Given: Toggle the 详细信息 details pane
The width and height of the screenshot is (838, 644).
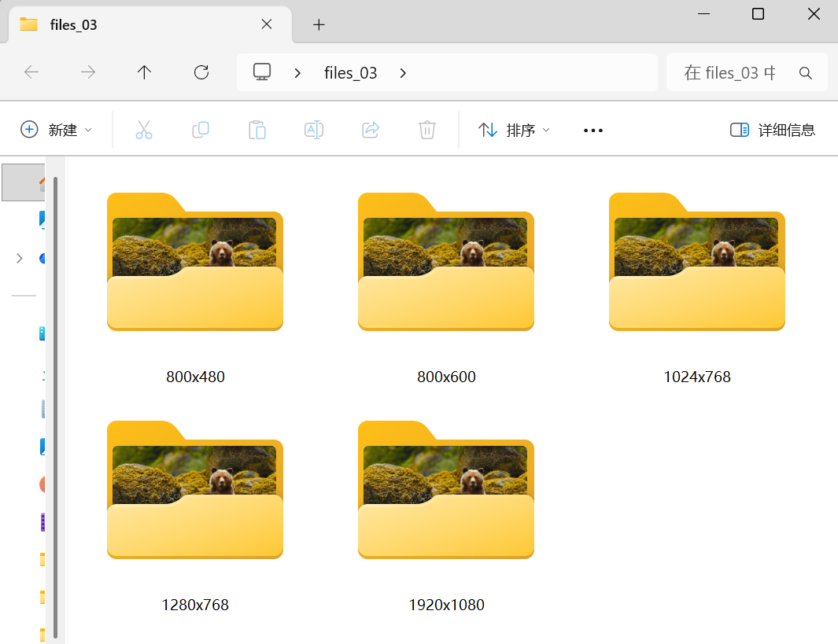Looking at the screenshot, I should 773,130.
